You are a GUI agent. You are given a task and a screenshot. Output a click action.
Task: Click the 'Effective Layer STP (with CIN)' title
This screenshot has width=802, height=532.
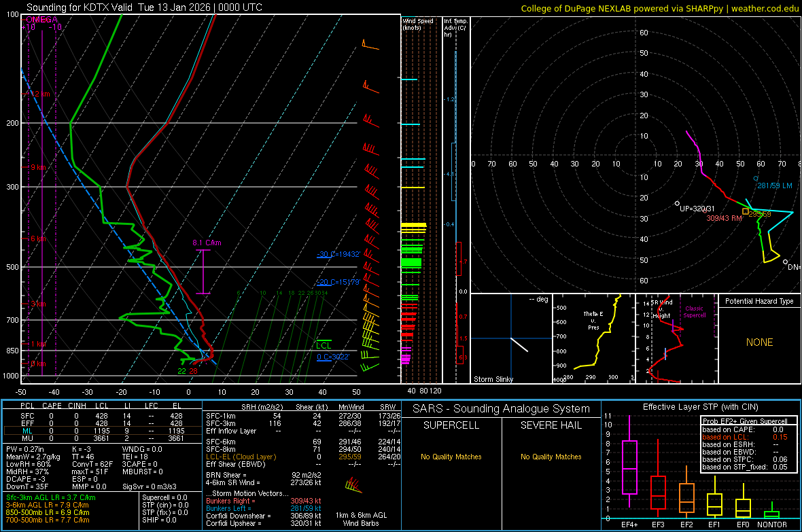point(700,407)
